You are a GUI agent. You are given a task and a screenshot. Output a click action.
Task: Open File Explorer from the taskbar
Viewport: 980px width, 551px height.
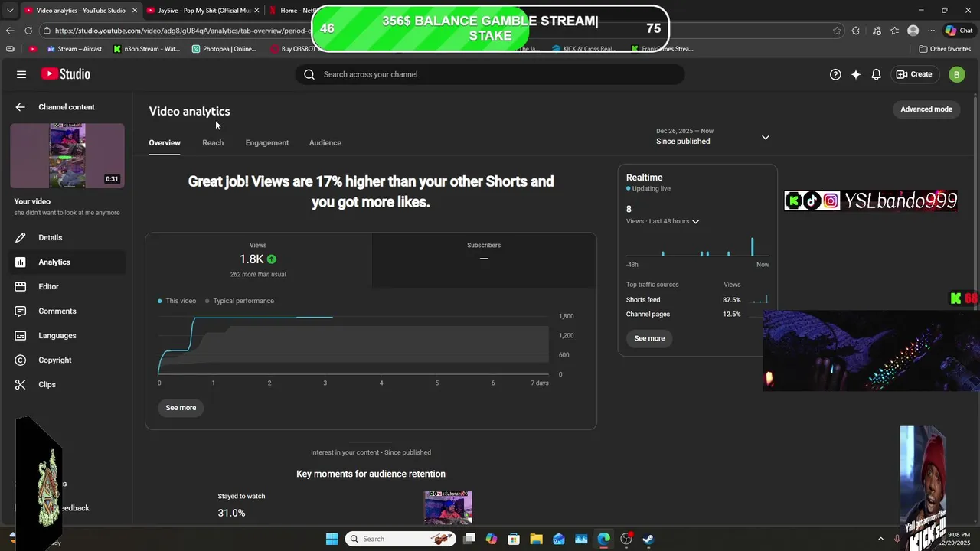coord(536,539)
